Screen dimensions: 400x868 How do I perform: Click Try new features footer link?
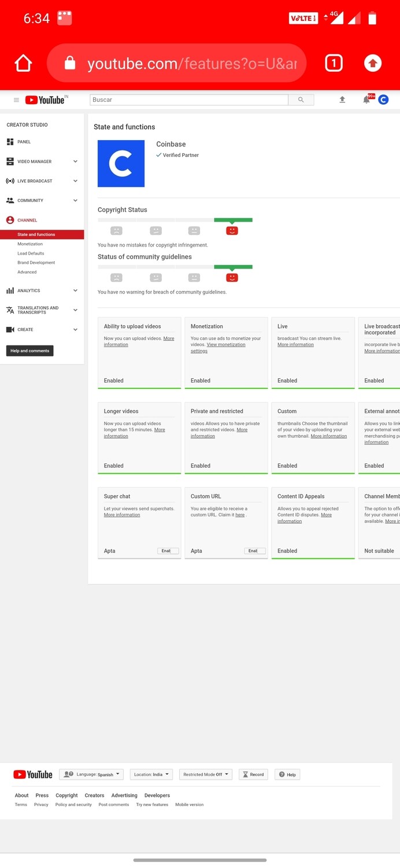(152, 805)
